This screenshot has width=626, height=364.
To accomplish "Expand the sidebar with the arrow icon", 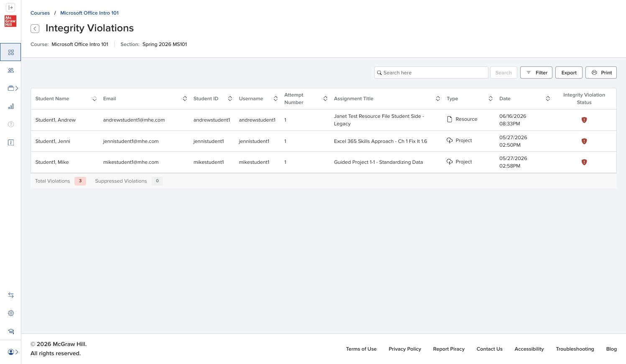I will pos(10,8).
